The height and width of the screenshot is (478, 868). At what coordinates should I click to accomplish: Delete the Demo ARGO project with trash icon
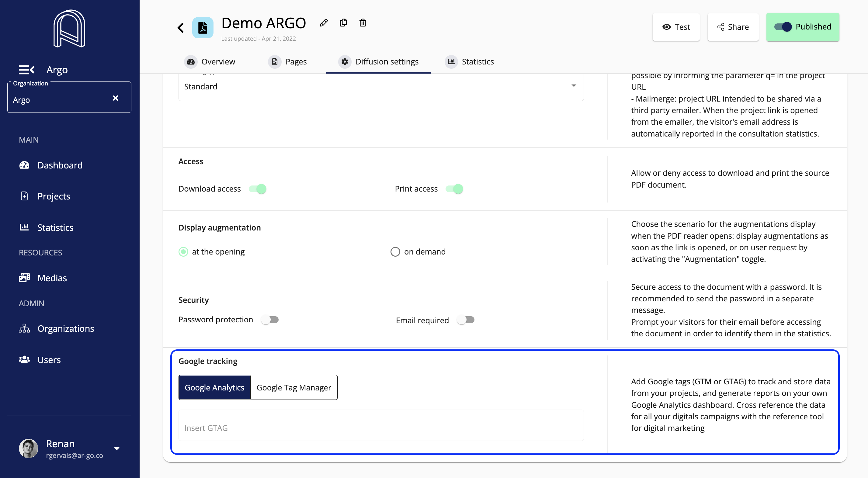pos(363,23)
